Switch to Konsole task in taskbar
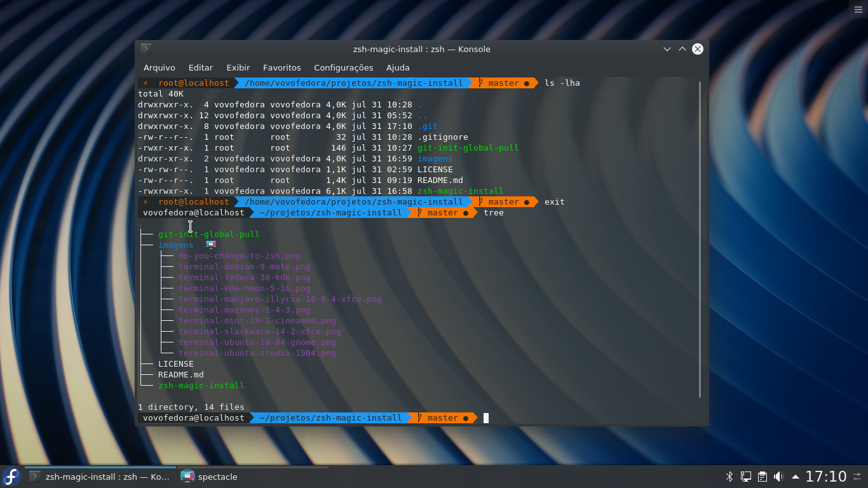Image resolution: width=868 pixels, height=488 pixels. [100, 477]
